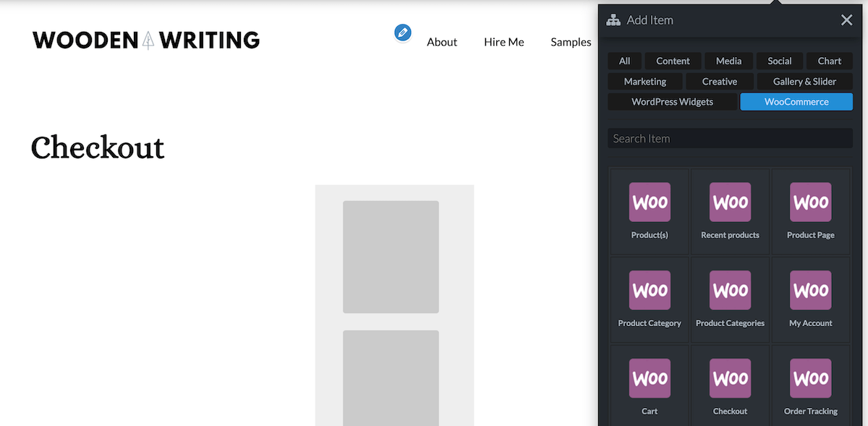Click the first gray placeholder block

click(x=391, y=257)
